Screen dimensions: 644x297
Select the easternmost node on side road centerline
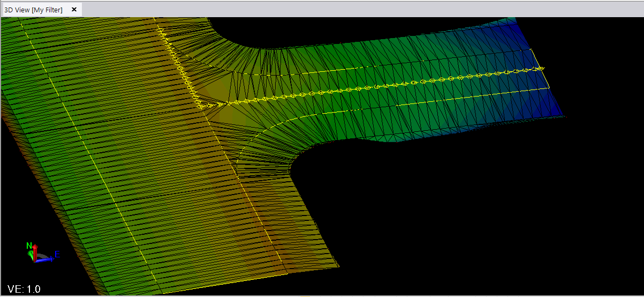(541, 69)
